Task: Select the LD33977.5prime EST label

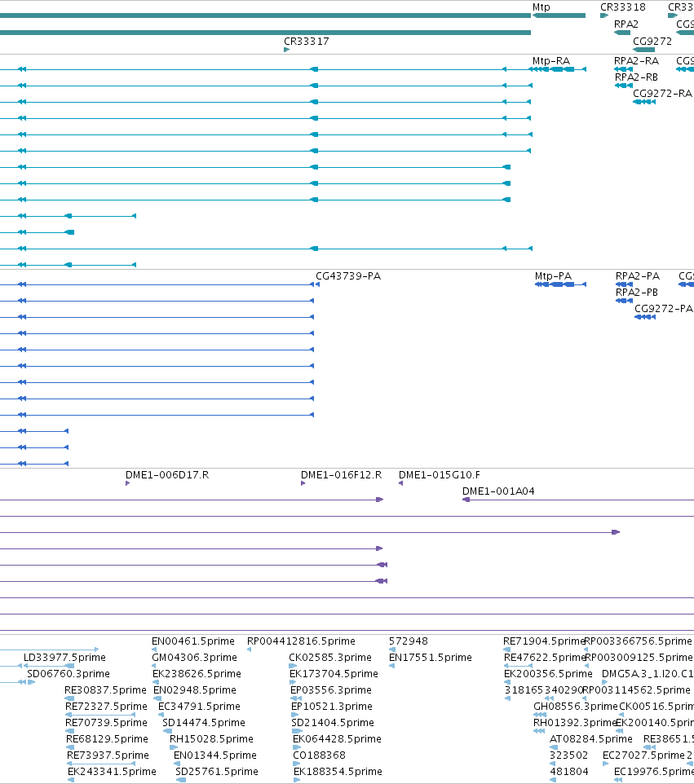Action: coord(64,657)
